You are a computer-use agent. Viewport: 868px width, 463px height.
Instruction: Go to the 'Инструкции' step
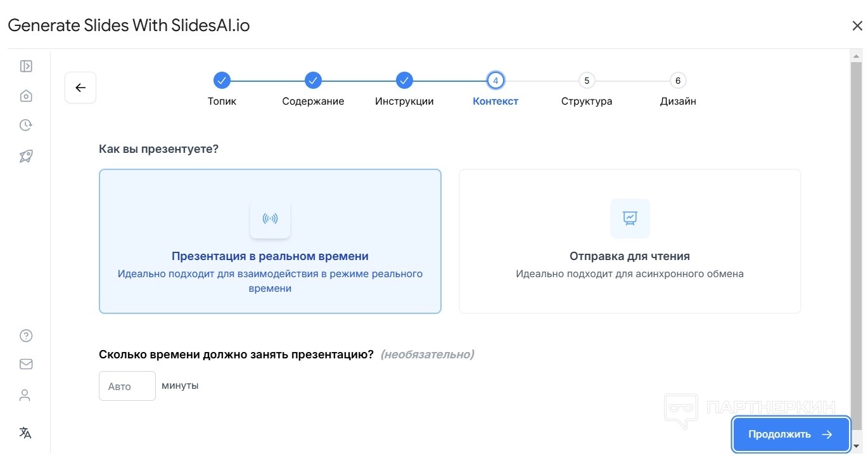(x=404, y=81)
